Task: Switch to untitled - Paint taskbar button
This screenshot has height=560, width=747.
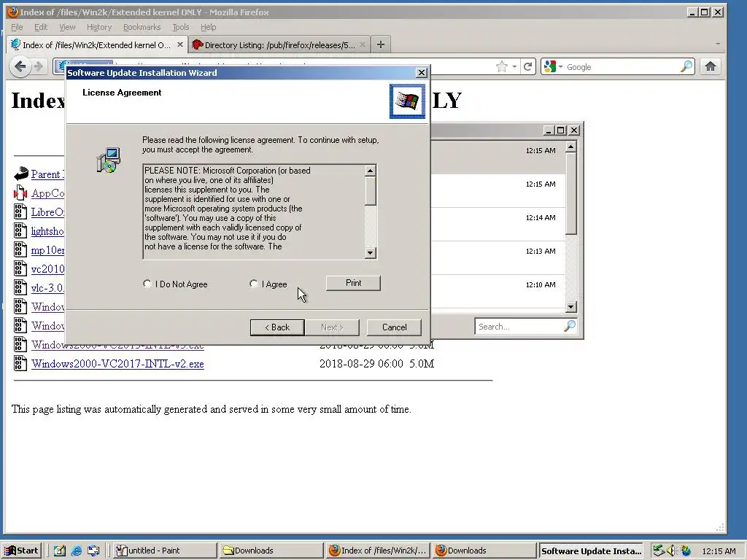Action: (x=166, y=551)
